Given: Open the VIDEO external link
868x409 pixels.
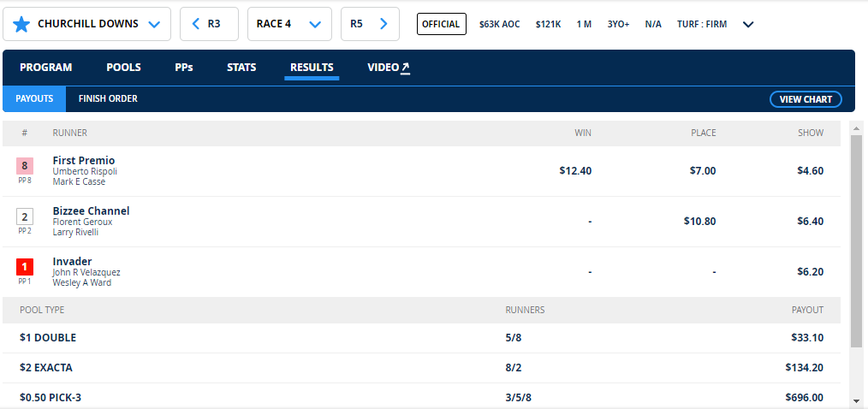Looking at the screenshot, I should coord(389,68).
